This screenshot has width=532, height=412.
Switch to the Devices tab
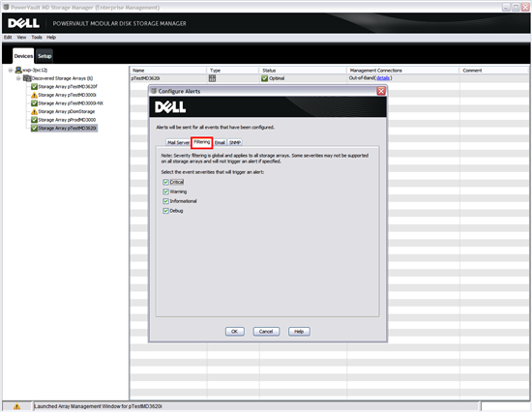pos(23,56)
